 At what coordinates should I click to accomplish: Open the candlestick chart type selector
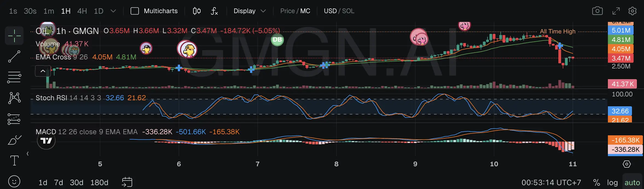197,11
